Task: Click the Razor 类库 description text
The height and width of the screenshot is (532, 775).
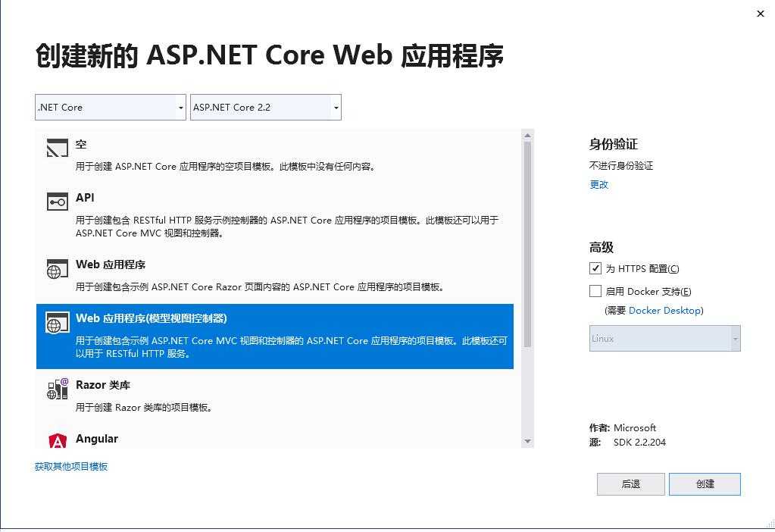Action: [144, 408]
